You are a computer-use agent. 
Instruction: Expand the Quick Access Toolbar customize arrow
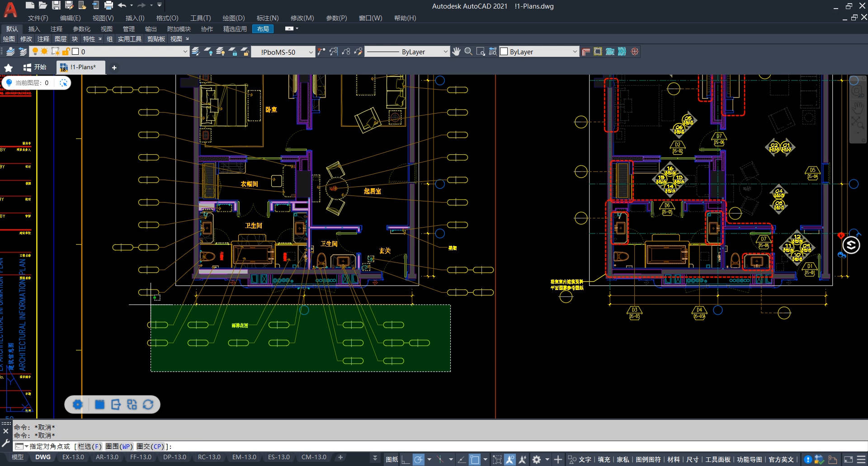[160, 5]
